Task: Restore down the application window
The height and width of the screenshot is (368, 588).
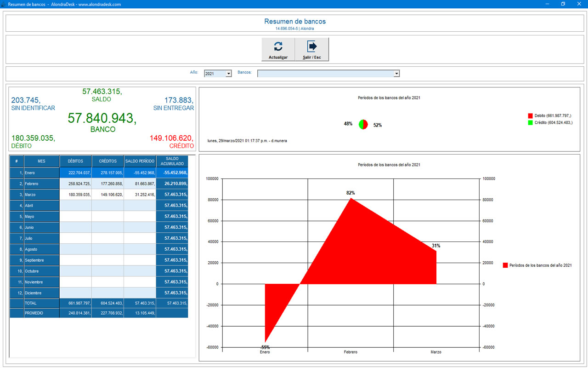Action: pyautogui.click(x=563, y=4)
